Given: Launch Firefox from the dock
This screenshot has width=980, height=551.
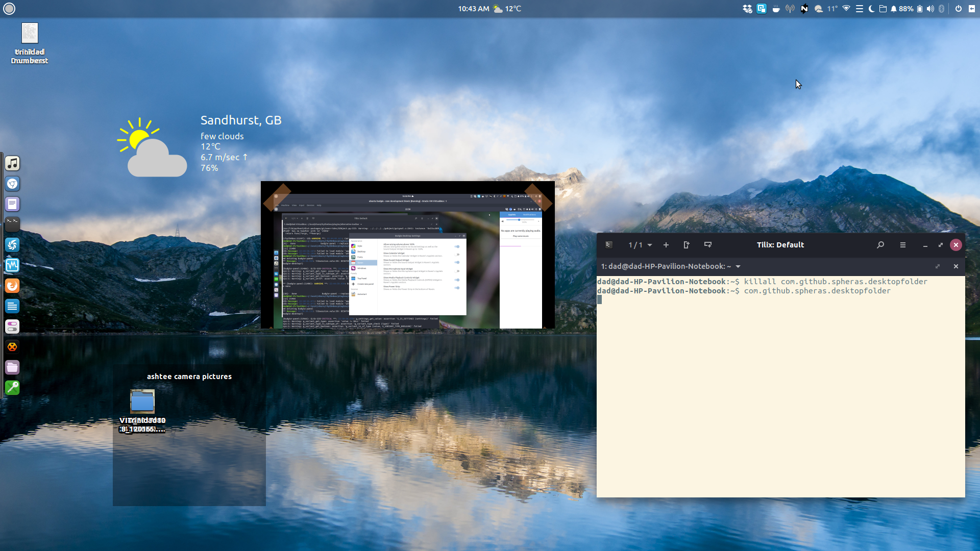Looking at the screenshot, I should tap(12, 286).
